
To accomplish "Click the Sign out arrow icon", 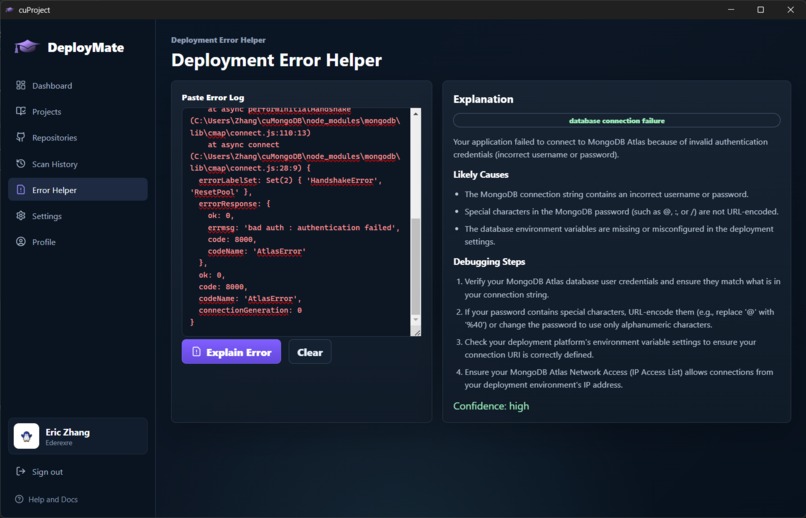I will pyautogui.click(x=21, y=471).
